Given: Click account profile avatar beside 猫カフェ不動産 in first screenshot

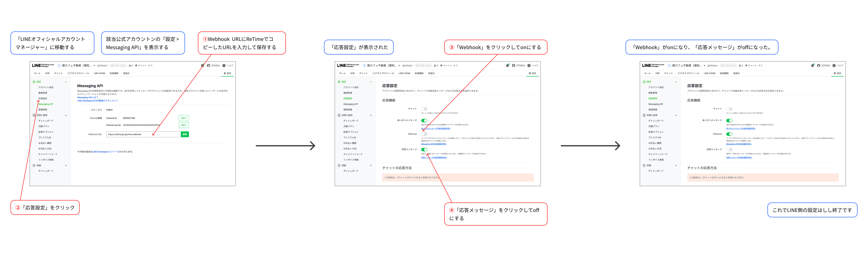Looking at the screenshot, I should coord(59,66).
